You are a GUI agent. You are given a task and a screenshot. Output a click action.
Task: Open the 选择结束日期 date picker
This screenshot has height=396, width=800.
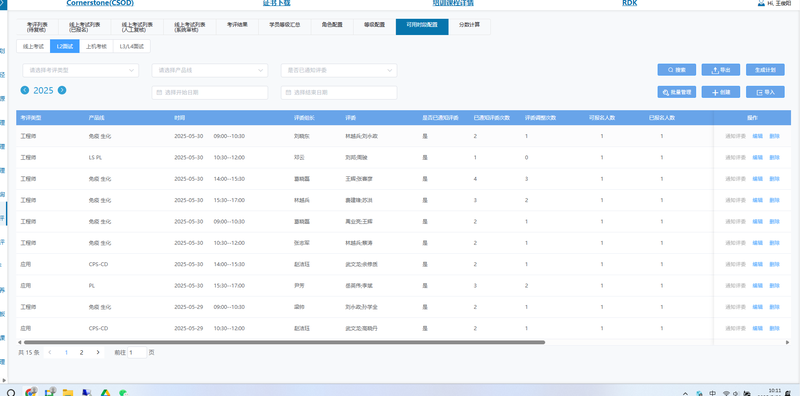click(x=339, y=92)
